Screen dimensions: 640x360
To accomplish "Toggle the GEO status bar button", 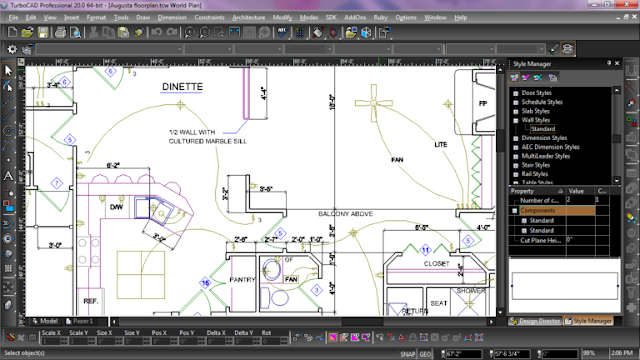I will click(x=425, y=354).
